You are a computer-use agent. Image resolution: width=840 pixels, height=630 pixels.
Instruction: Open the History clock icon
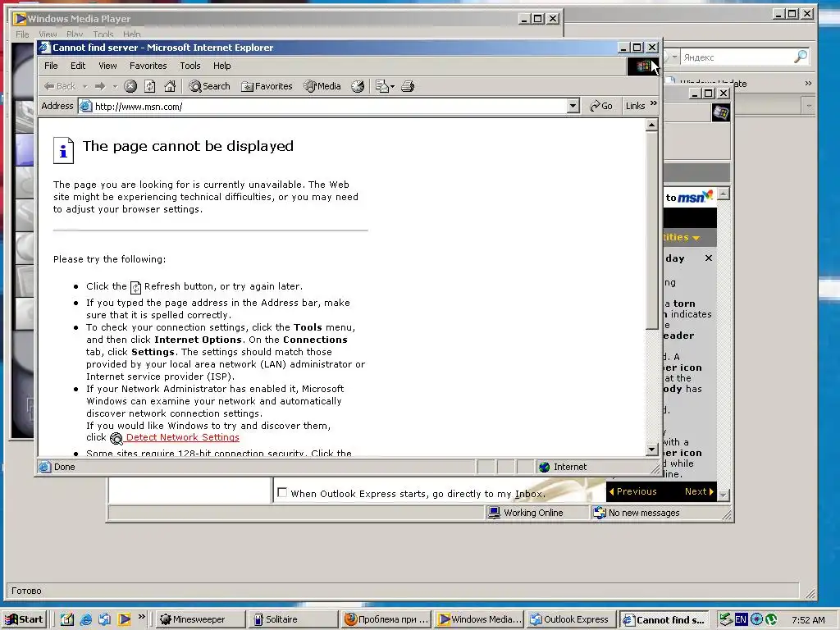click(x=358, y=86)
